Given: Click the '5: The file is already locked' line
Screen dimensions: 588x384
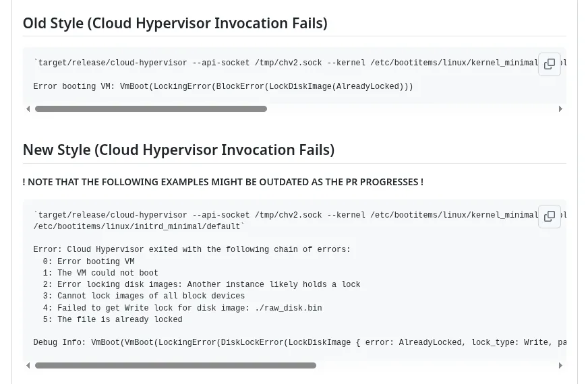Looking at the screenshot, I should click(x=113, y=319).
